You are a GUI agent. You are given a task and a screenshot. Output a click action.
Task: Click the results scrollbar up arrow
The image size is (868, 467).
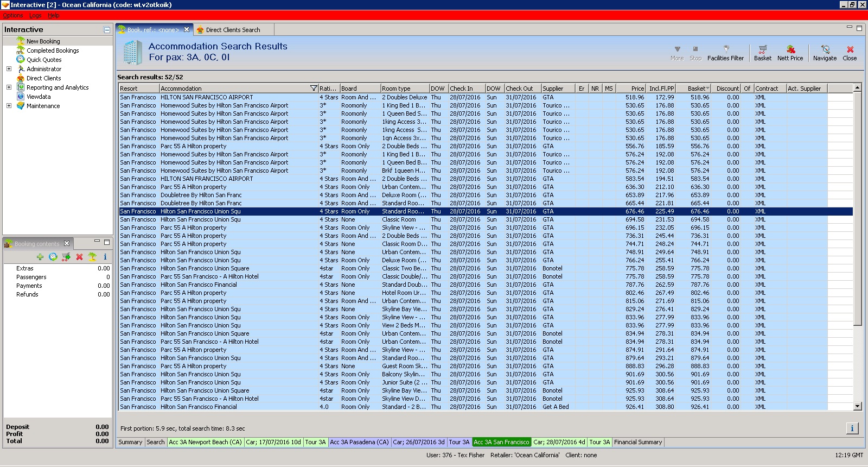pos(857,87)
